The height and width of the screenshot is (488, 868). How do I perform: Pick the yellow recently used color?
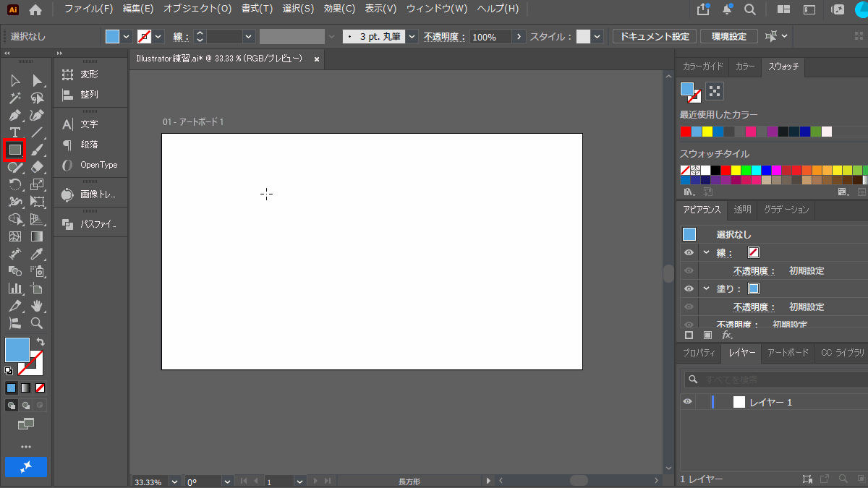point(707,132)
